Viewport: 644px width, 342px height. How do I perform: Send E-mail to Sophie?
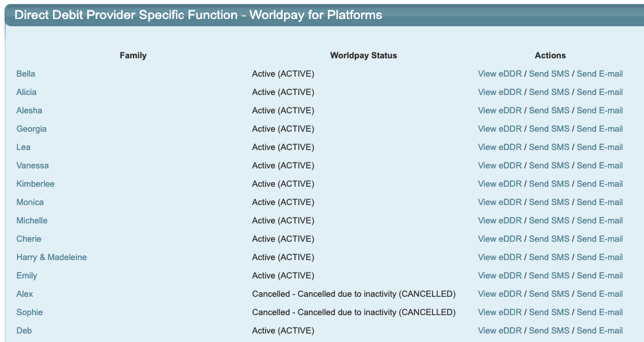[x=599, y=313]
